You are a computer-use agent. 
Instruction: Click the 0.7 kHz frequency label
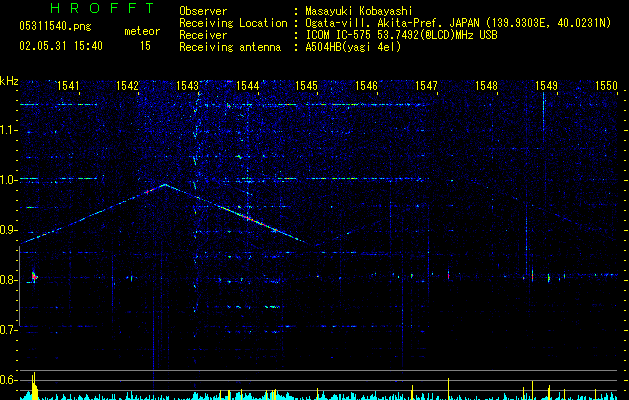[9, 330]
